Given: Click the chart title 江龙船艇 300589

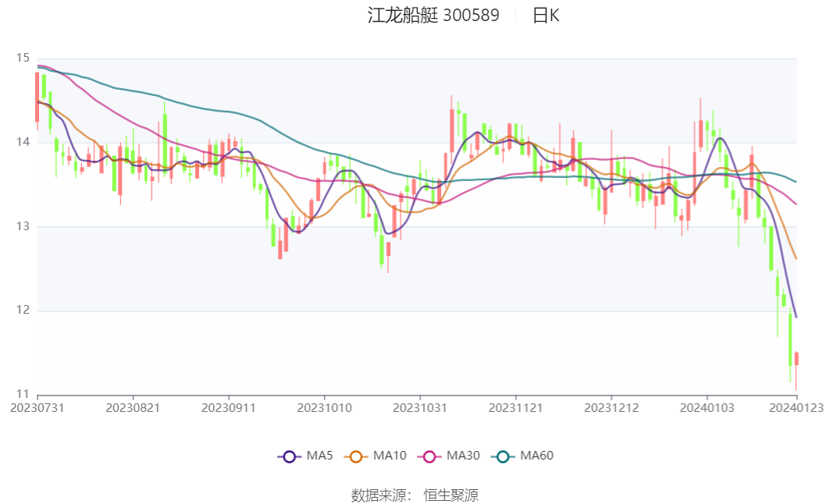Looking at the screenshot, I should click(x=433, y=16).
